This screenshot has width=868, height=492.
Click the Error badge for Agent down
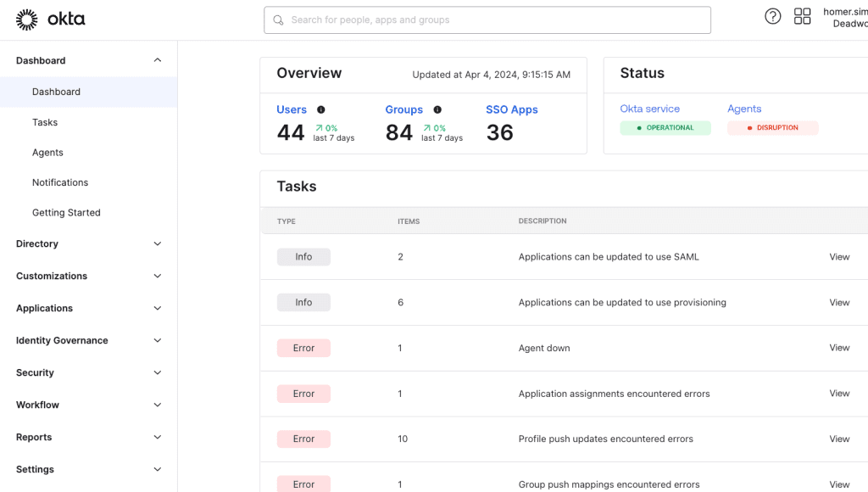304,348
